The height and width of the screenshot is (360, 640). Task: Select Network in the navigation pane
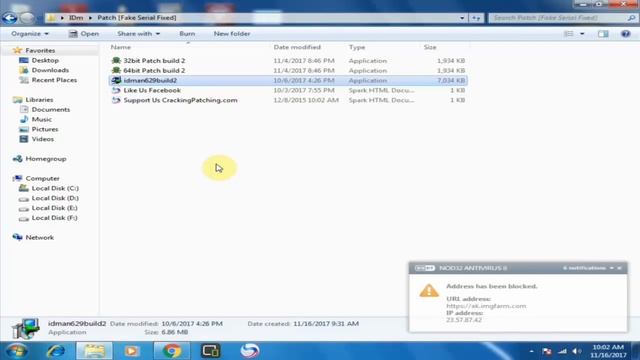[x=40, y=237]
